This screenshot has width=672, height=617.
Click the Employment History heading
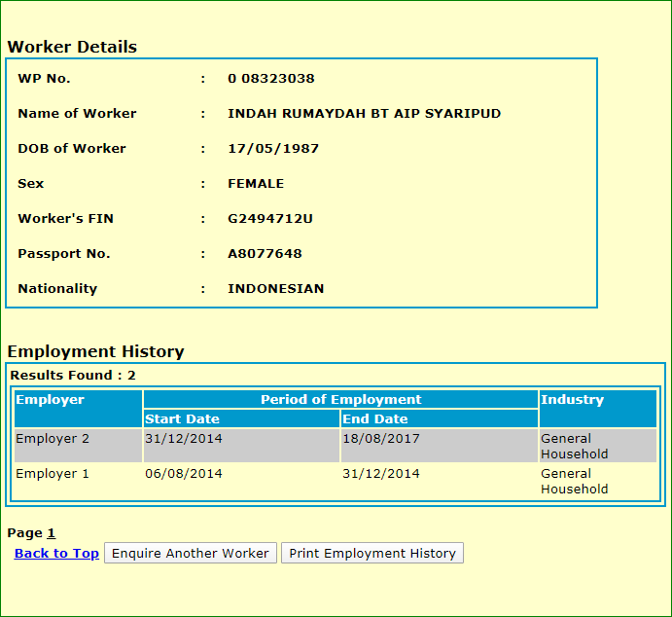click(95, 351)
